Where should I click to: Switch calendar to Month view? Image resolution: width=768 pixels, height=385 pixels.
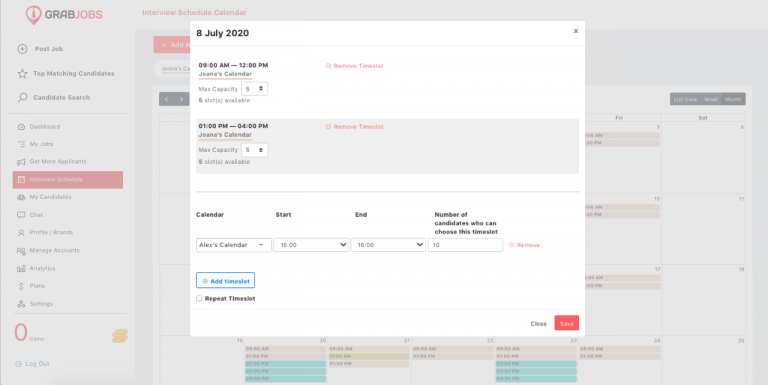pyautogui.click(x=733, y=99)
